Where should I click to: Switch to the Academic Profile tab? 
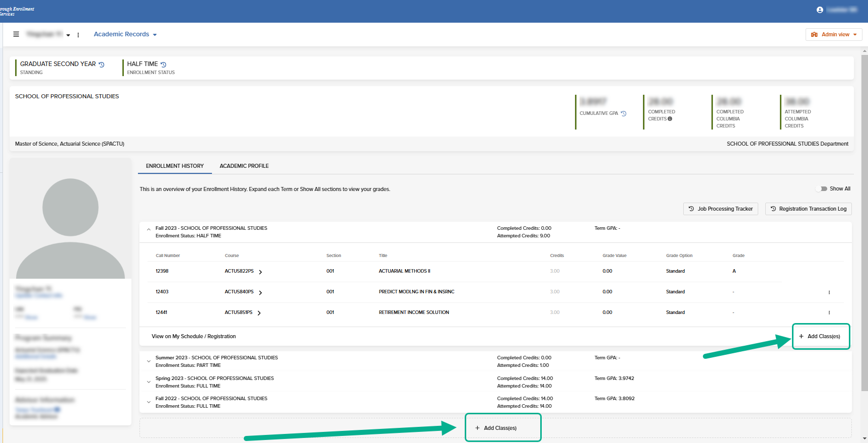[x=244, y=166]
